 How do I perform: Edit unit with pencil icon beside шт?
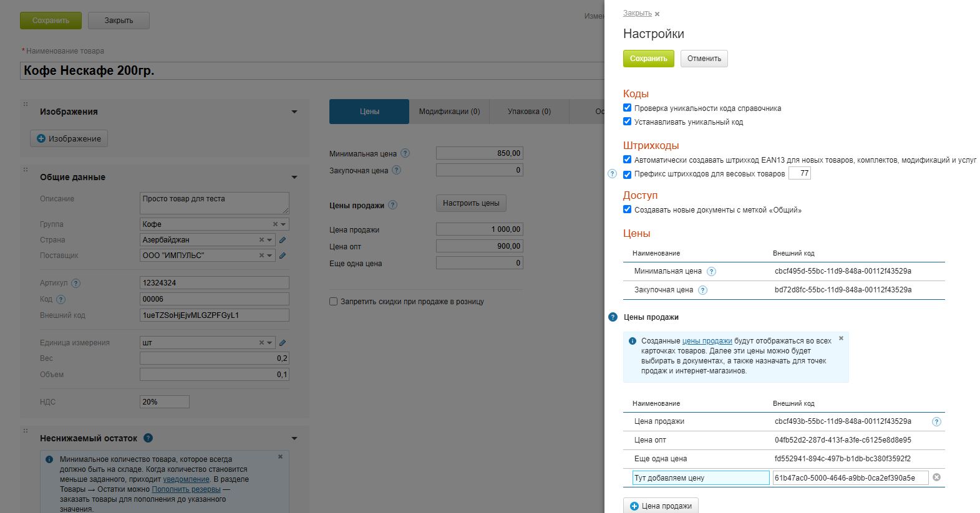283,343
